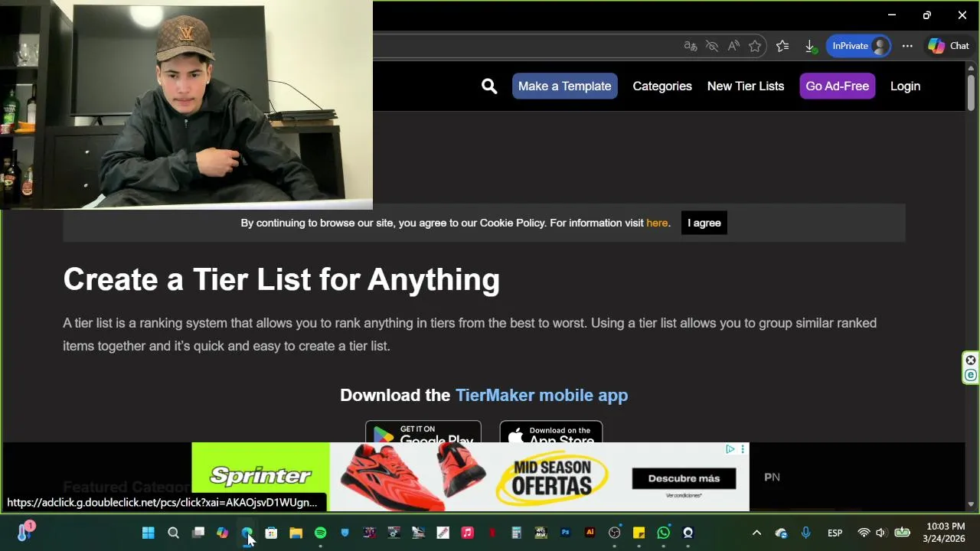Open the Login page
The width and height of the screenshot is (980, 551).
coord(905,86)
